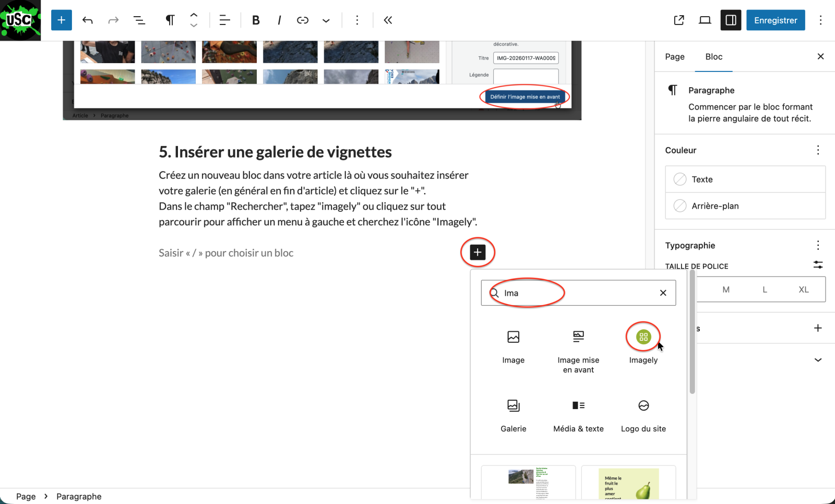Apply italic formatting

pos(279,20)
